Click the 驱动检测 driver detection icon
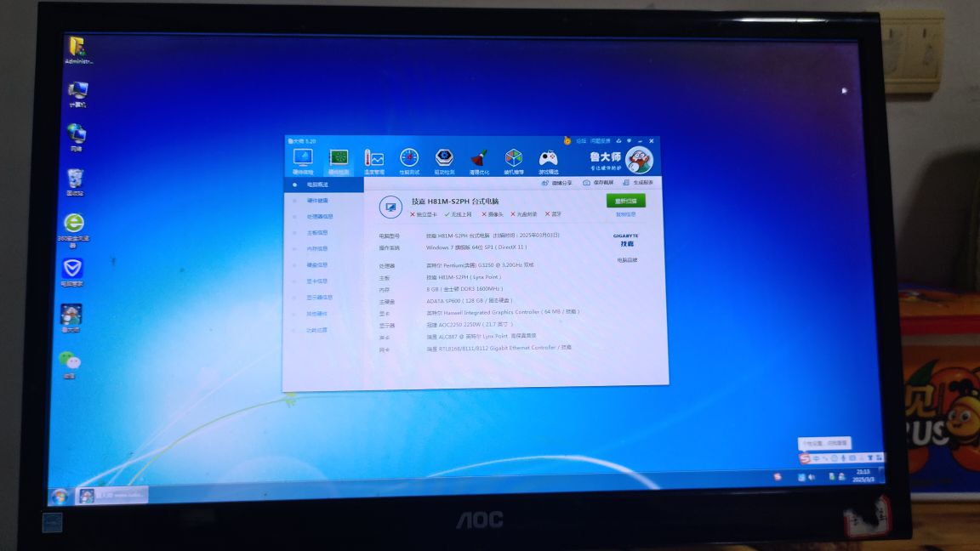980x551 pixels. (444, 160)
